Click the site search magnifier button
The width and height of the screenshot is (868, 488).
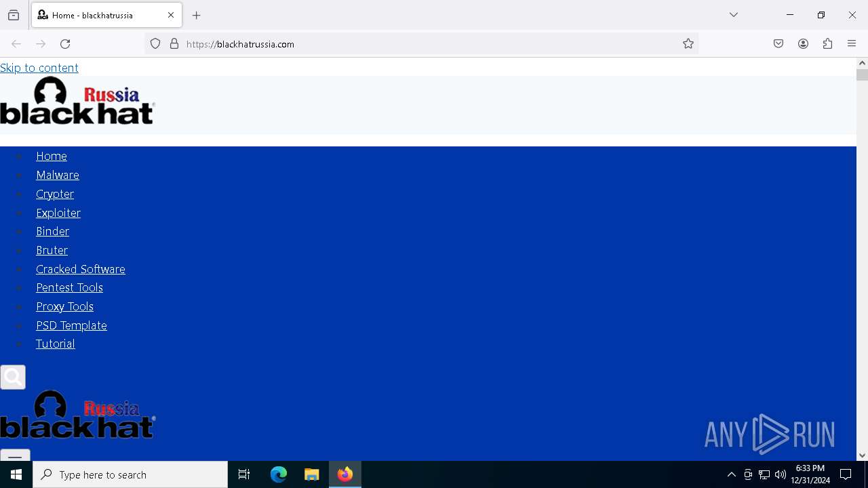pyautogui.click(x=13, y=377)
